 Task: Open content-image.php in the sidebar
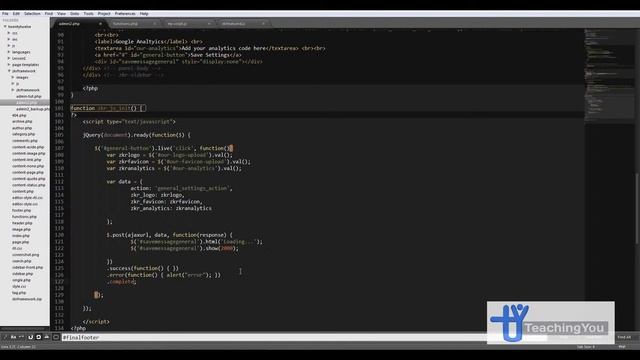(x=29, y=153)
